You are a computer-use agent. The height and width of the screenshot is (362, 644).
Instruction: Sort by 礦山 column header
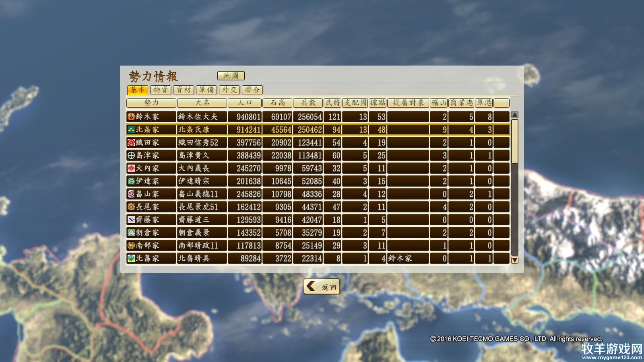(439, 103)
